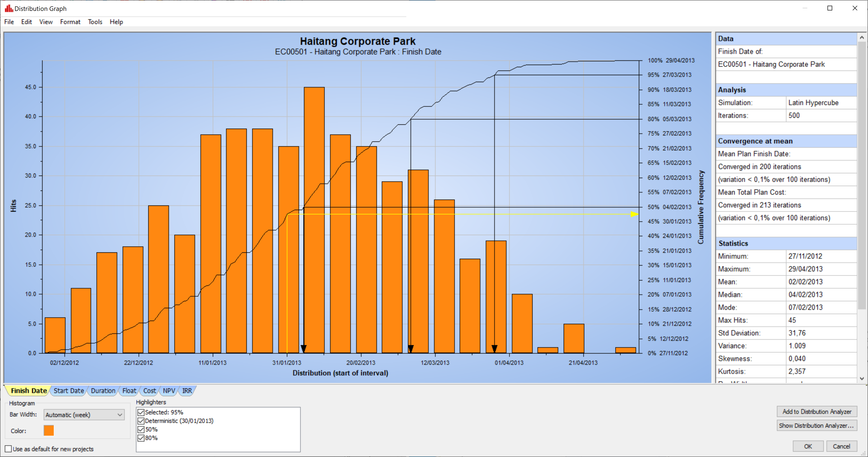
Task: Click the scroll up arrow of the data panel
Action: [862, 38]
